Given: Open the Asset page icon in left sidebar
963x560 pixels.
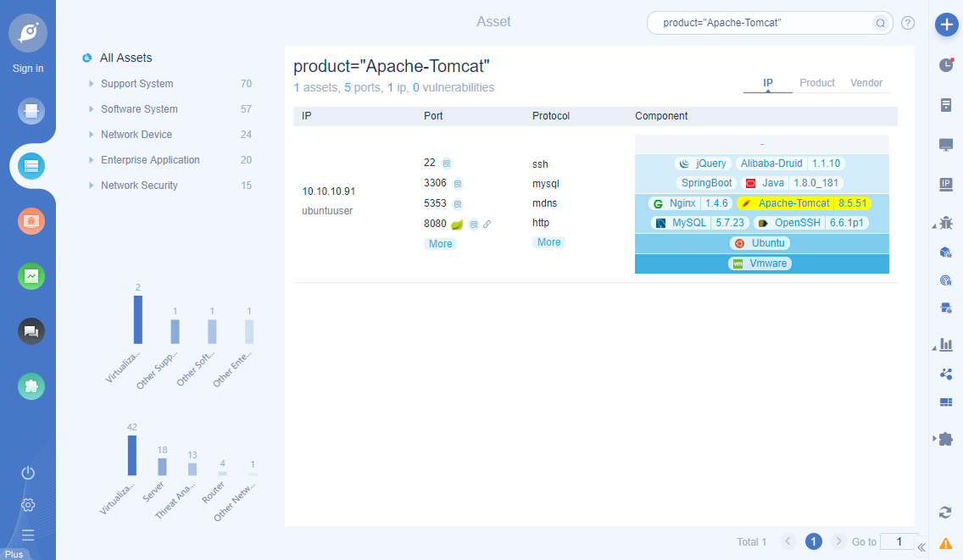Looking at the screenshot, I should [31, 166].
